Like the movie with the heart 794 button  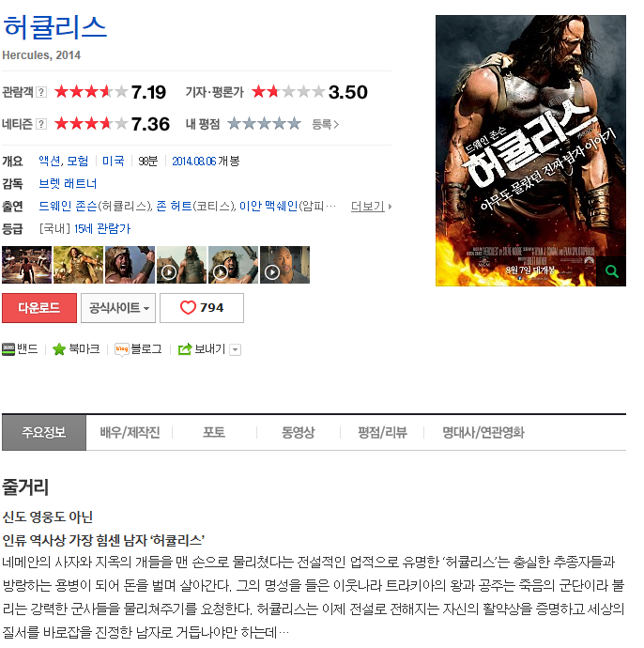[202, 308]
